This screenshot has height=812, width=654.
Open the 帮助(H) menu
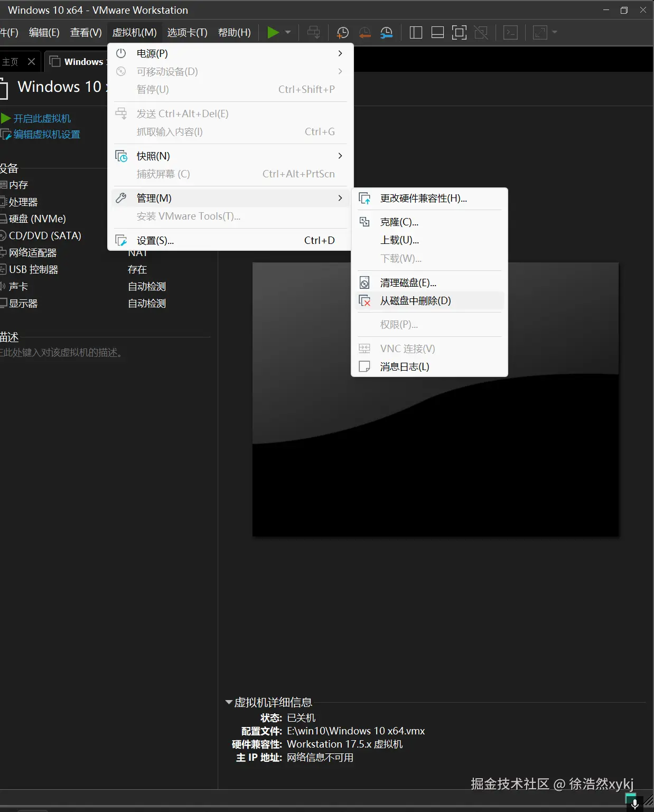235,33
